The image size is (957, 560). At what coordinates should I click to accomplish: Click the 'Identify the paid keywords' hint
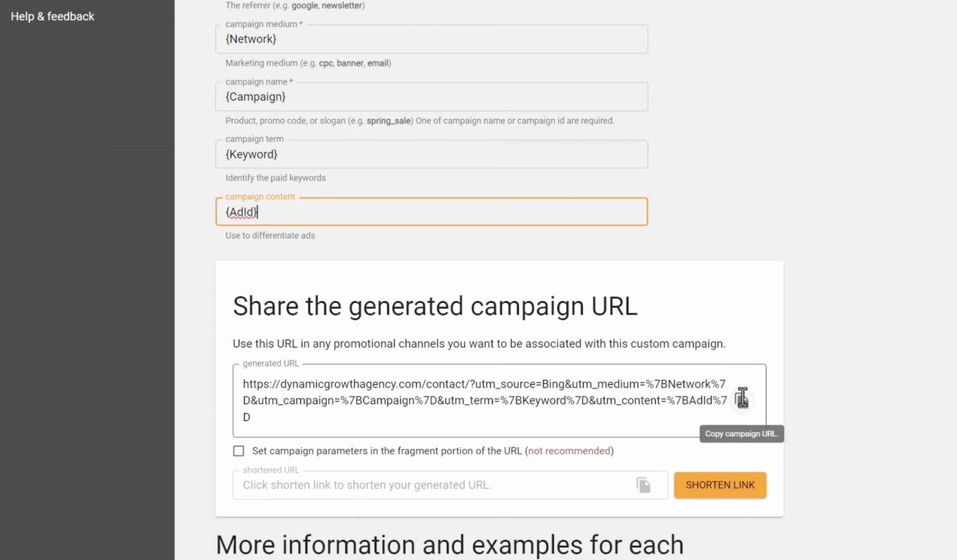click(276, 178)
